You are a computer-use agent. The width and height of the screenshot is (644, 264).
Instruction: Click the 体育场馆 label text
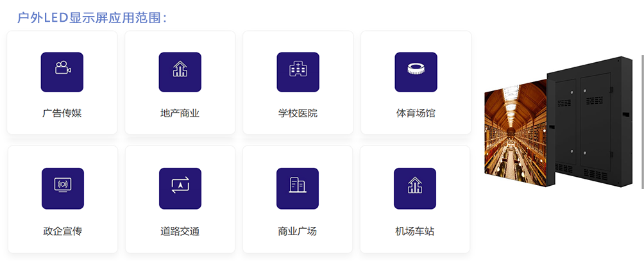click(416, 113)
